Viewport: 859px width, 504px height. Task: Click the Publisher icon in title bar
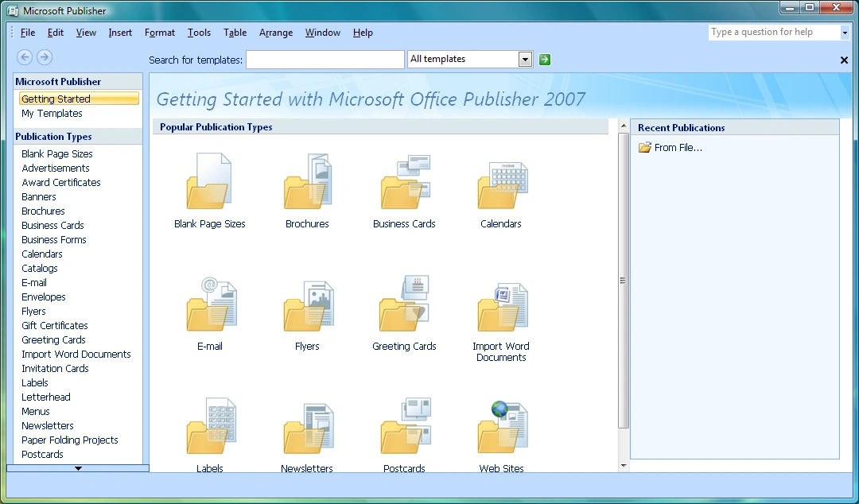(x=12, y=10)
